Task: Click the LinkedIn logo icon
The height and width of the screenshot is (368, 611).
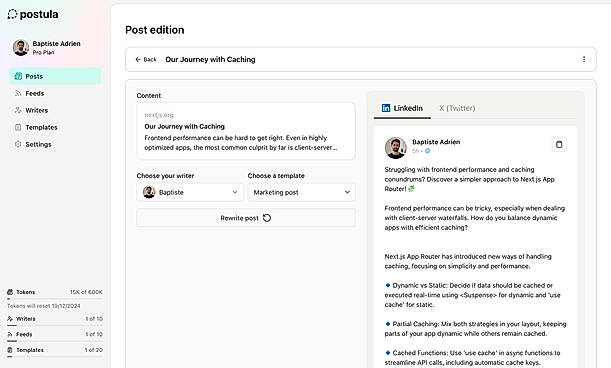Action: pyautogui.click(x=386, y=108)
